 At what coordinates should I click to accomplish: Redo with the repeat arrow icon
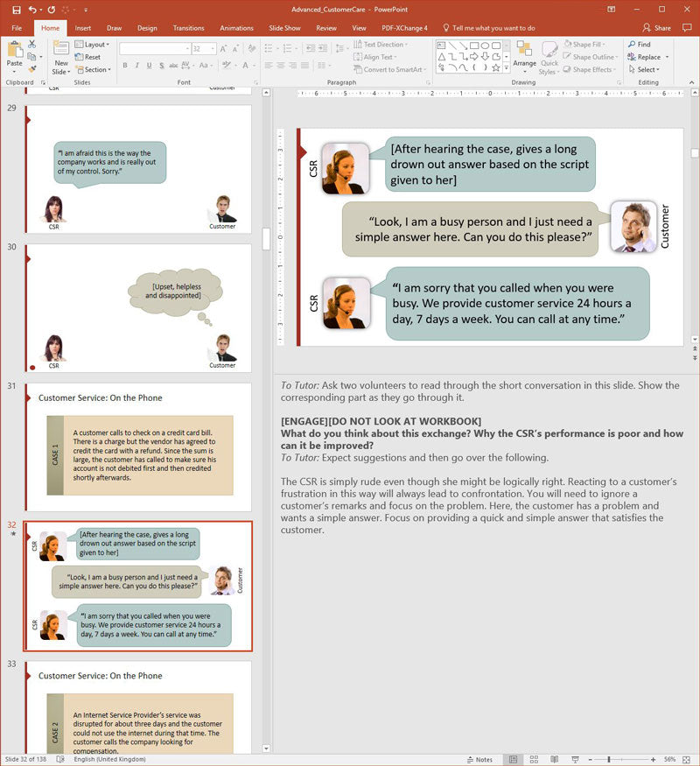[52, 10]
